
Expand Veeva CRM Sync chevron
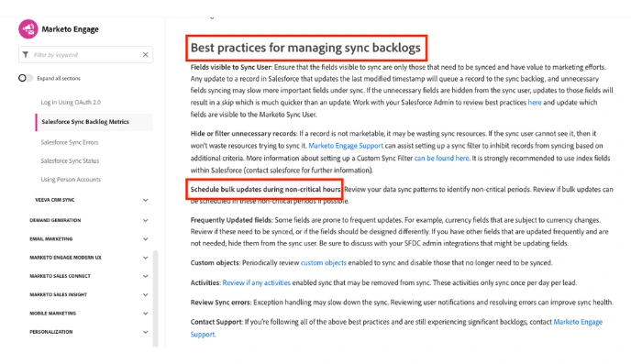pos(145,200)
